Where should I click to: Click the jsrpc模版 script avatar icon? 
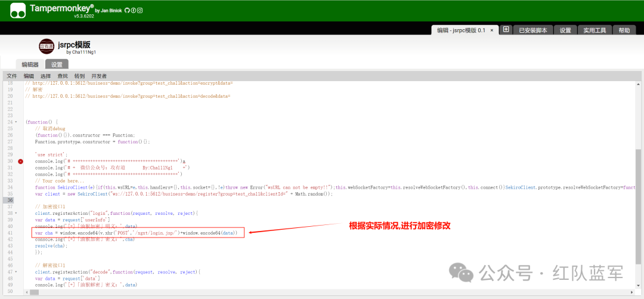pyautogui.click(x=47, y=46)
